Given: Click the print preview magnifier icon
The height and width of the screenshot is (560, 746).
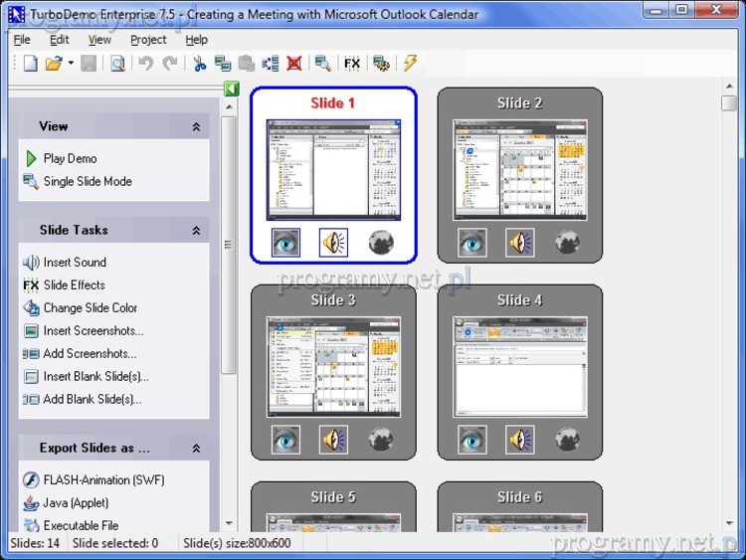Looking at the screenshot, I should pos(117,64).
